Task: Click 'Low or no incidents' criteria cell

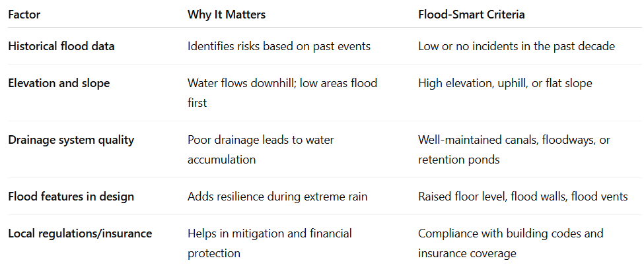Action: [517, 46]
